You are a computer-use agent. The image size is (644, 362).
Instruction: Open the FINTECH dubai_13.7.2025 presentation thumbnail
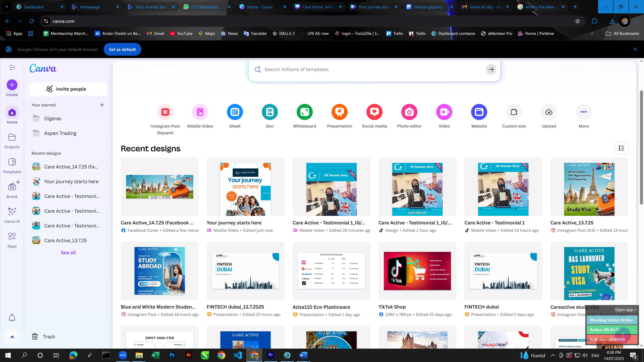[246, 271]
